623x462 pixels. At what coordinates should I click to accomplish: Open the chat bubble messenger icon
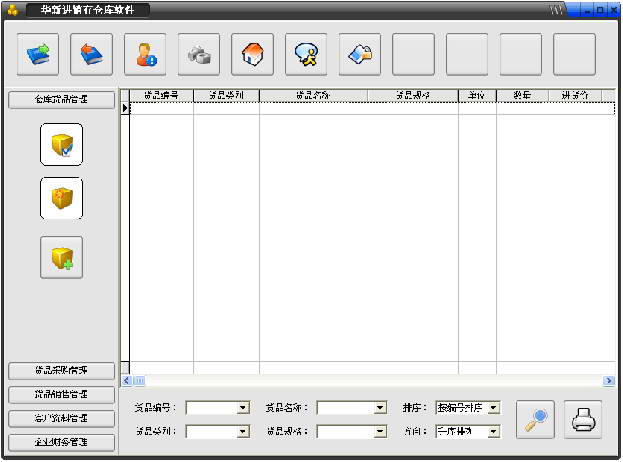point(306,54)
